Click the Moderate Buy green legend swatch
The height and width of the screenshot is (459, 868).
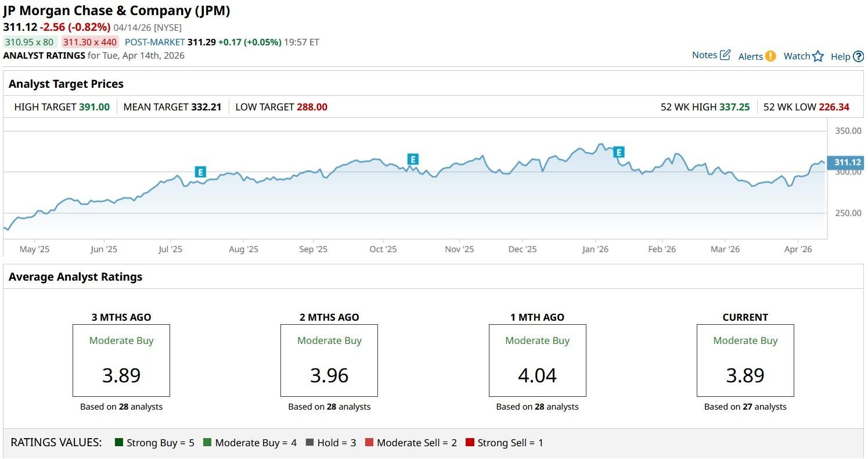pos(207,443)
